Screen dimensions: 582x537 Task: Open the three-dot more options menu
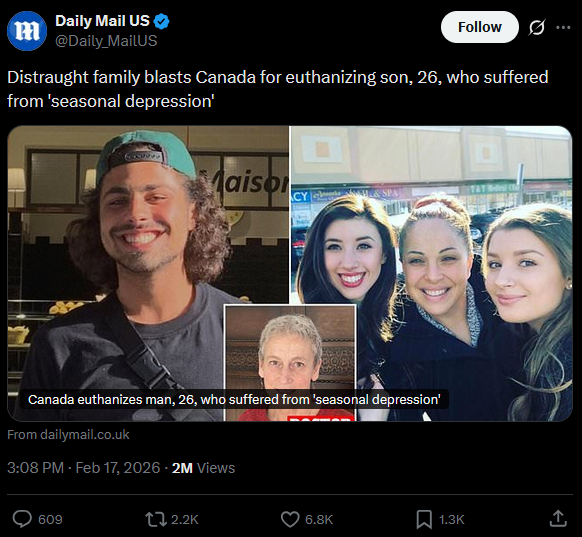point(563,27)
